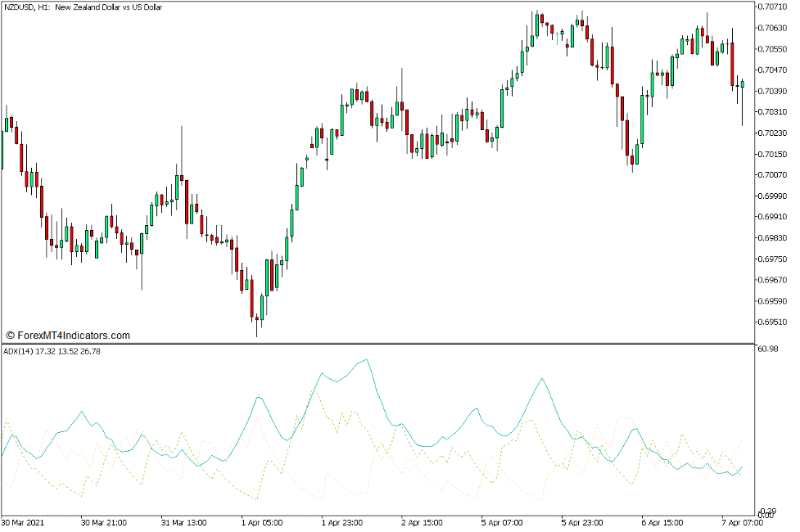
Task: Click the 2 Apr 15:00 time label
Action: pos(423,522)
